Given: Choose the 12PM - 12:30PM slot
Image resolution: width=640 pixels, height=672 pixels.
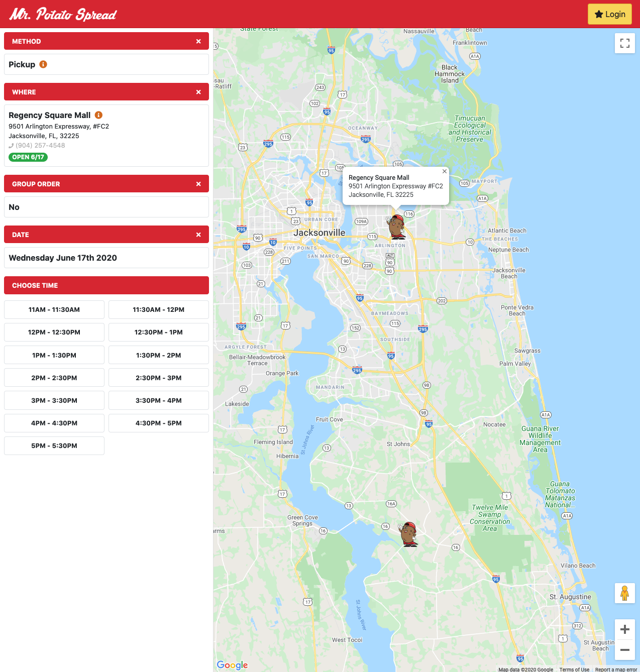Looking at the screenshot, I should click(x=54, y=332).
